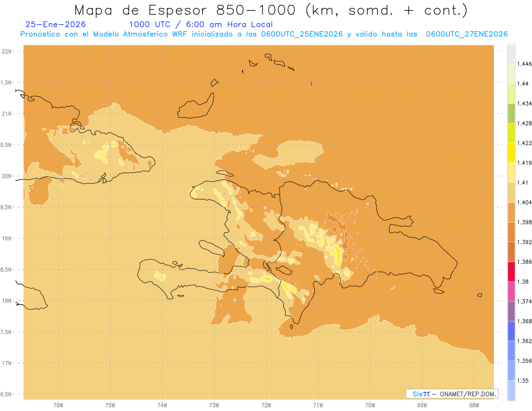Image resolution: width=532 pixels, height=411 pixels.
Task: Select the legend value "1.368"
Action: pos(524,321)
